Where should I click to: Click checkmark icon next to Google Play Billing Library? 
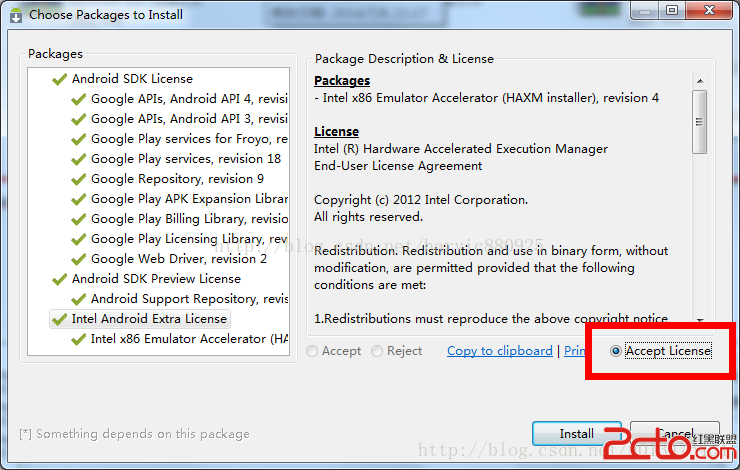tap(78, 219)
